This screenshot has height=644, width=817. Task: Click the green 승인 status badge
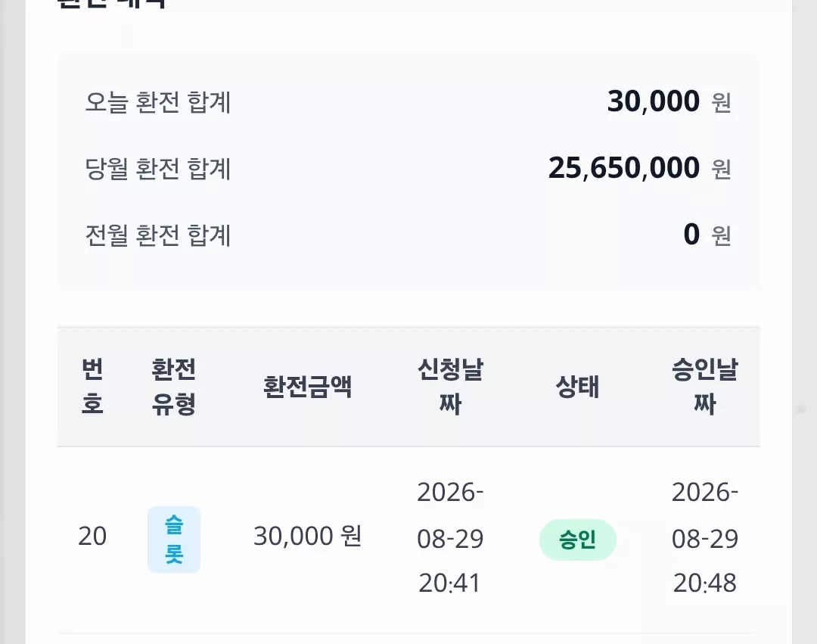click(577, 540)
